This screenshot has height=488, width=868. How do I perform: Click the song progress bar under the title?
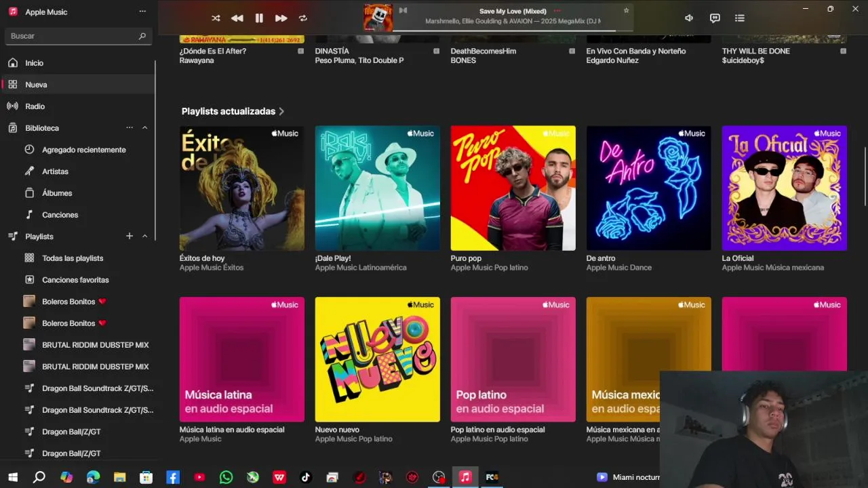tap(513, 30)
